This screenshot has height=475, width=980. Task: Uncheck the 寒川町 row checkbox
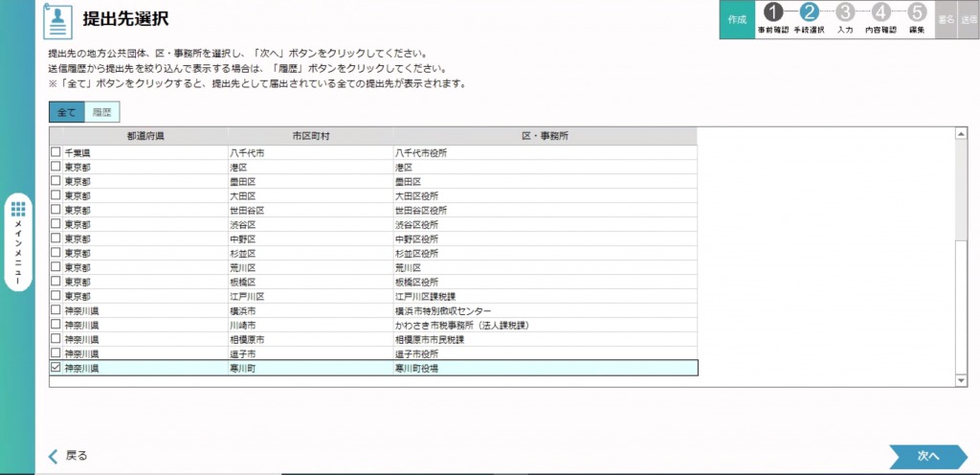(56, 368)
